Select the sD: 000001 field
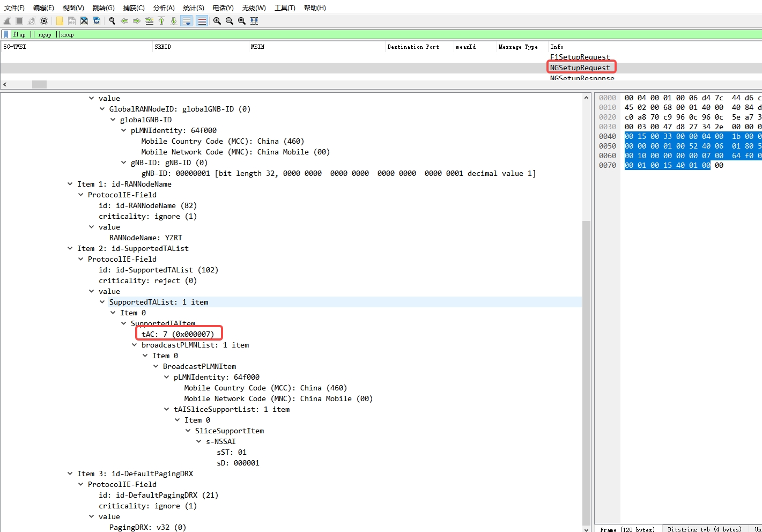The height and width of the screenshot is (532, 762). pyautogui.click(x=238, y=463)
